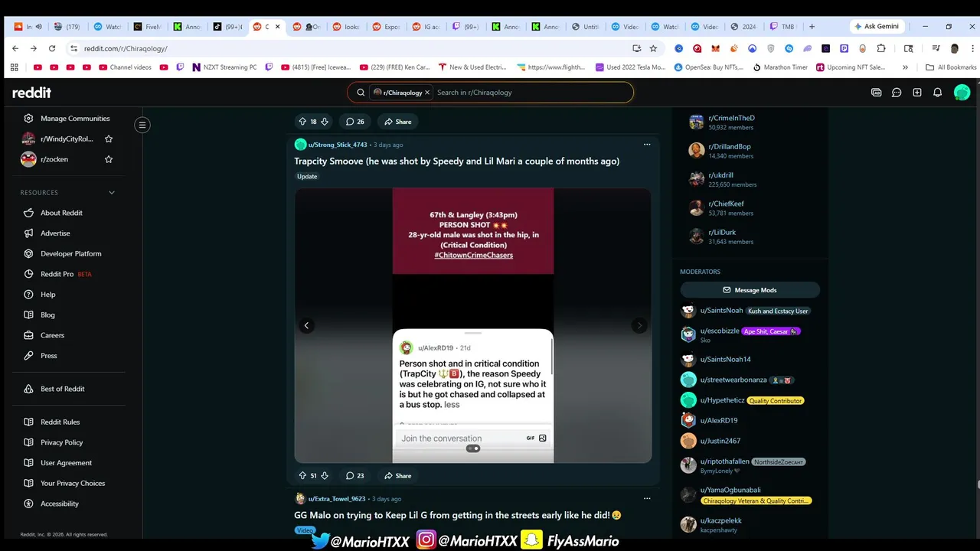Screen dimensions: 980x551
Task: Switch to the TMB tab
Action: [783, 27]
